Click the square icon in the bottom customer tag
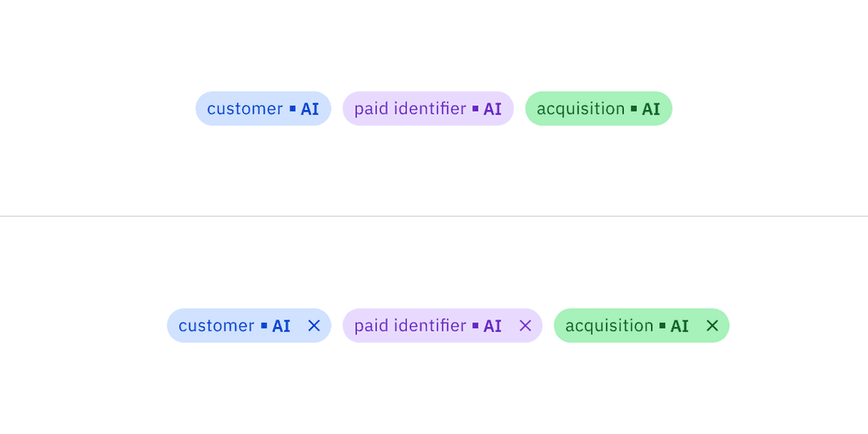868x434 pixels. (263, 326)
